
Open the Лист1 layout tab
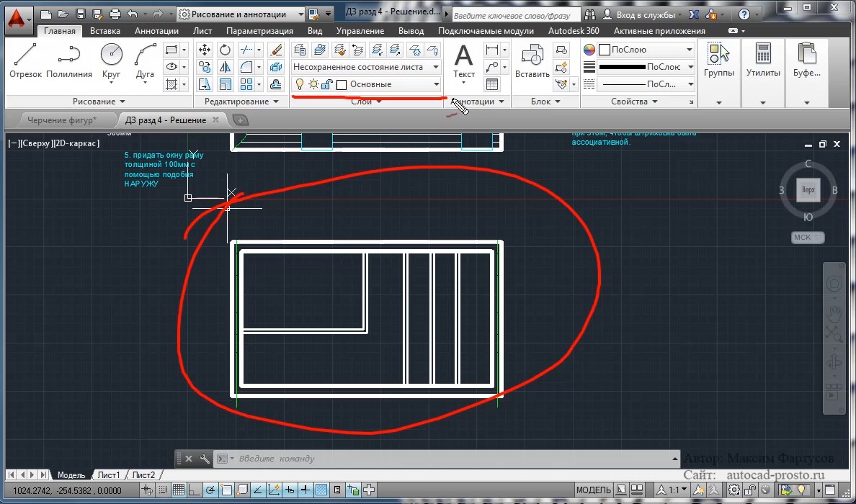tap(109, 475)
